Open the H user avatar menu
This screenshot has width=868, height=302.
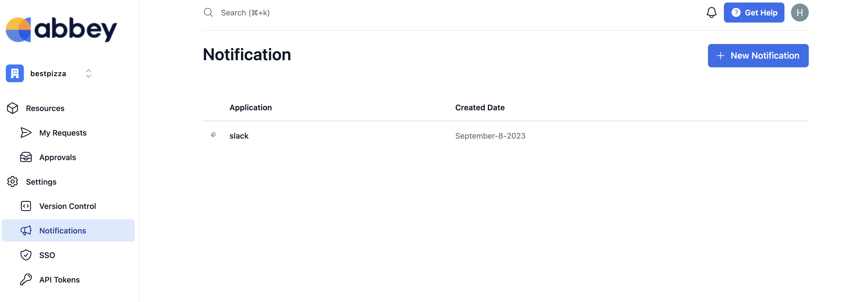799,12
